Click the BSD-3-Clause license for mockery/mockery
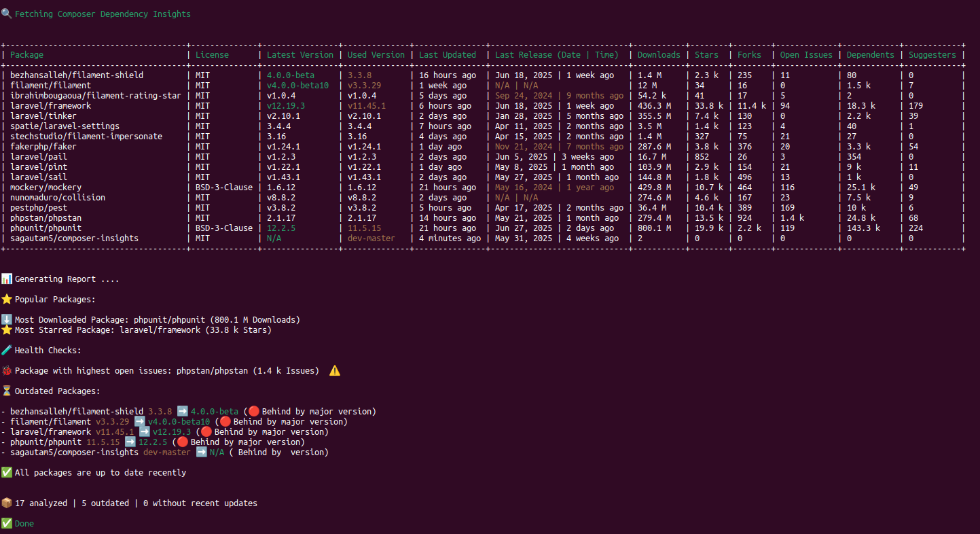The height and width of the screenshot is (534, 980). click(223, 188)
